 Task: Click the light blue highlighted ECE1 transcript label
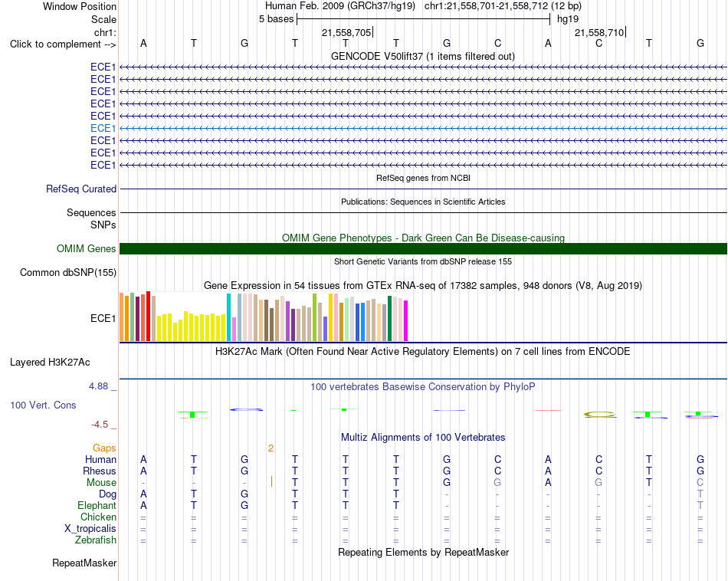click(x=103, y=128)
